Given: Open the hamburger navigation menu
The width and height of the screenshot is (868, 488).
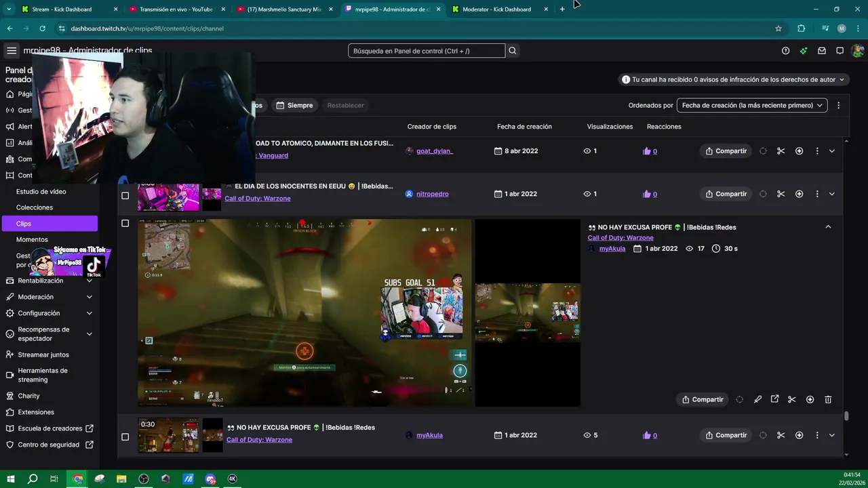Looking at the screenshot, I should point(12,51).
